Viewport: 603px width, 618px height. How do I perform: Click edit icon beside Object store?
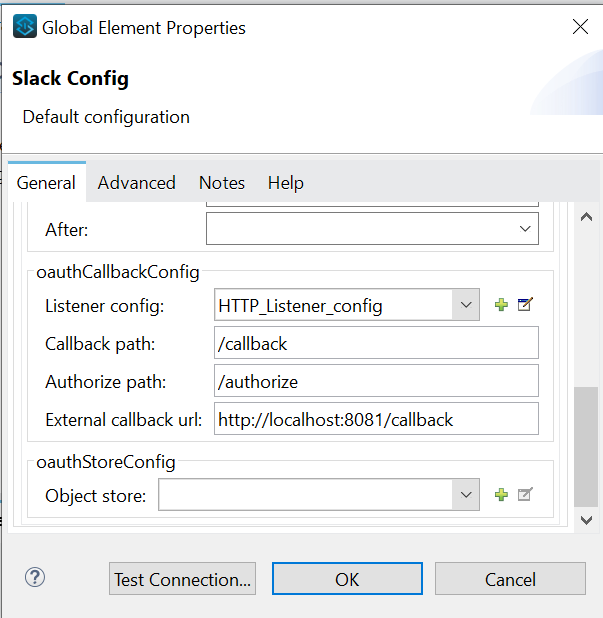(x=525, y=494)
